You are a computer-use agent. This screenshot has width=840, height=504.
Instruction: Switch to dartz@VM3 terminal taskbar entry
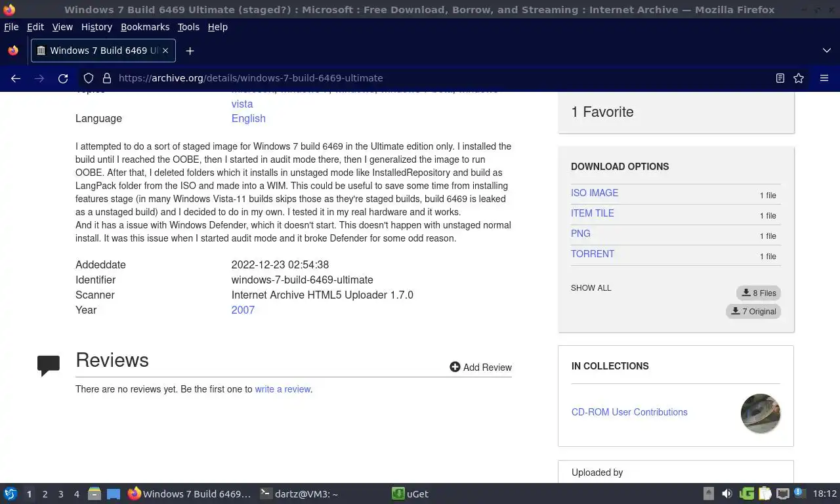coord(299,494)
